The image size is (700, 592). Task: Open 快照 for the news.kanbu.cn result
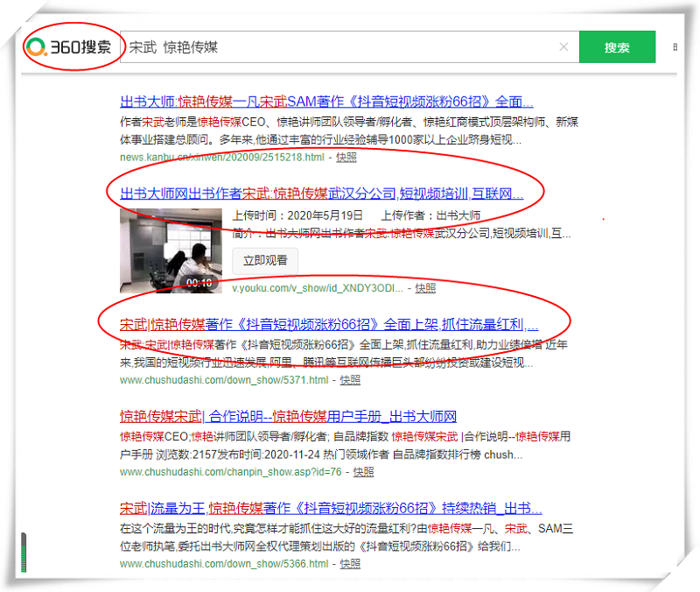346,158
